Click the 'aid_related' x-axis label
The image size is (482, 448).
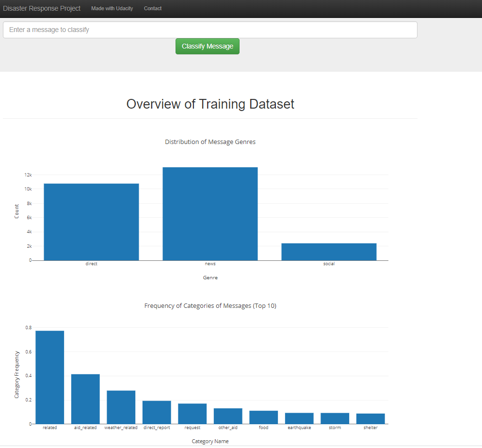[x=85, y=428]
